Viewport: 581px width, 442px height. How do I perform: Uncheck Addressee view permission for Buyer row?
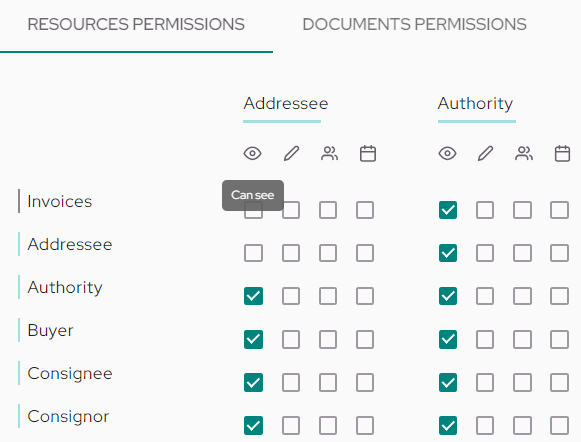pos(253,339)
